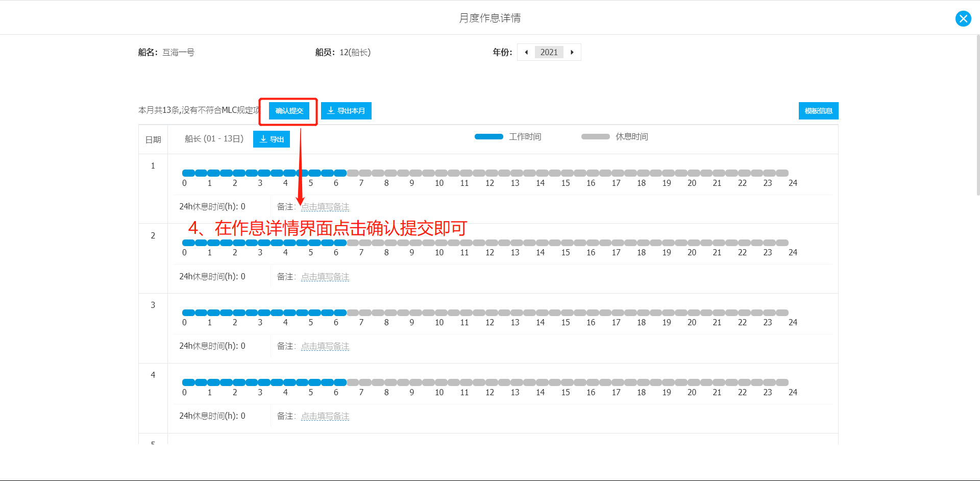Click the day 3 date cell
The width and height of the screenshot is (980, 481).
pos(153,328)
